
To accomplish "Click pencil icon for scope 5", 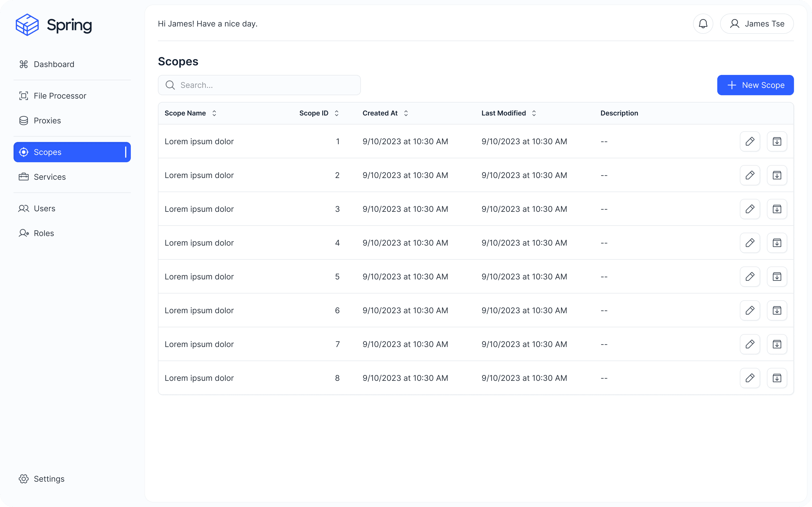I will (x=750, y=277).
